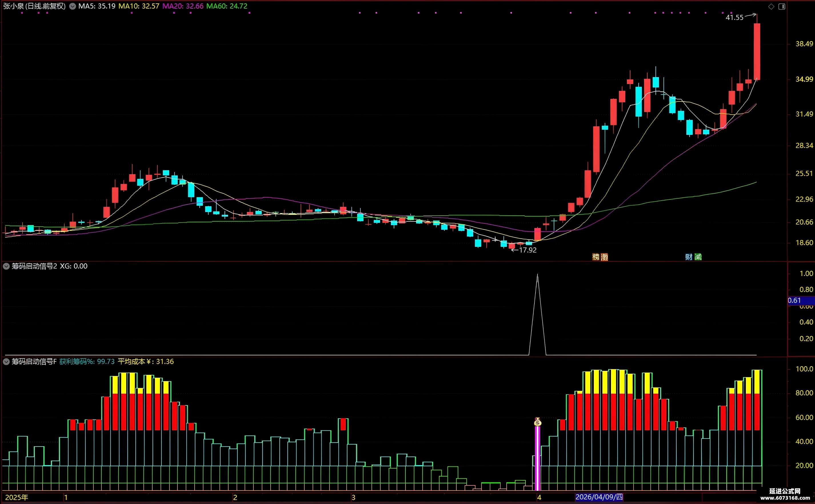
Task: Click the magenta signal bar in chip panel
Action: [x=537, y=458]
